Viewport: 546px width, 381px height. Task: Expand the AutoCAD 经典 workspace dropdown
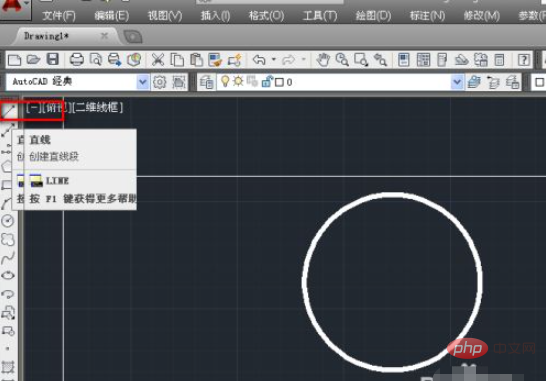pyautogui.click(x=142, y=82)
